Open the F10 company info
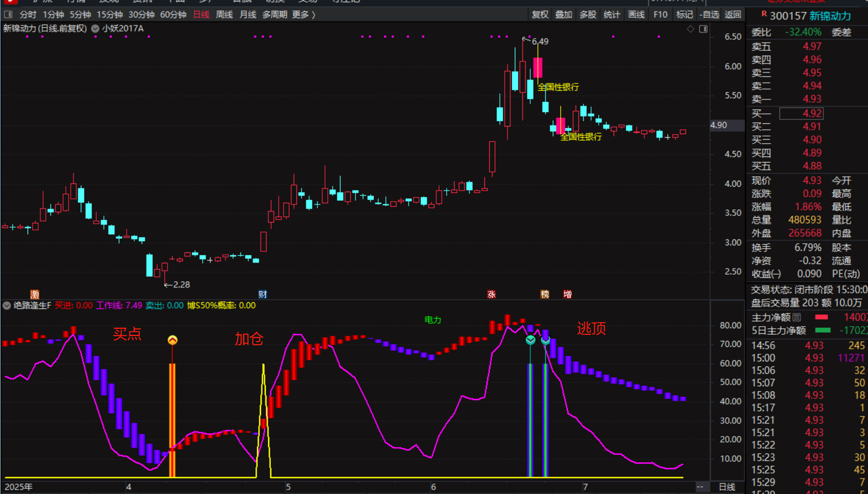This screenshot has height=494, width=868. [660, 14]
